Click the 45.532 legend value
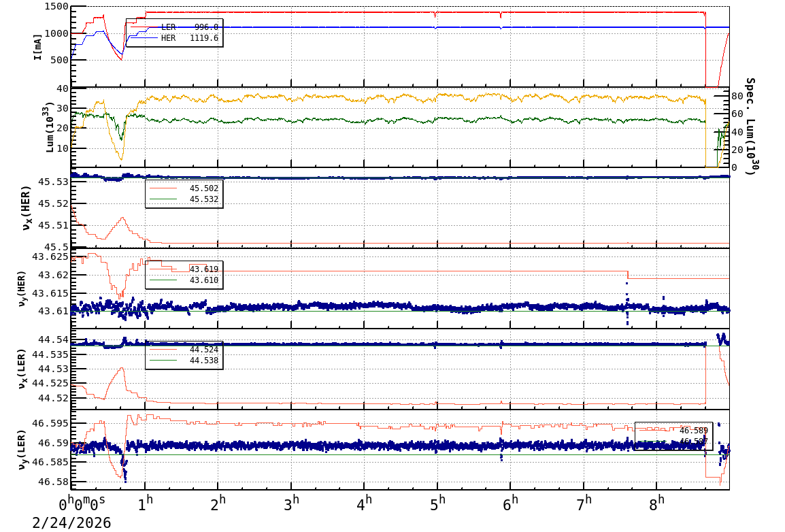The image size is (785, 532). coord(204,199)
